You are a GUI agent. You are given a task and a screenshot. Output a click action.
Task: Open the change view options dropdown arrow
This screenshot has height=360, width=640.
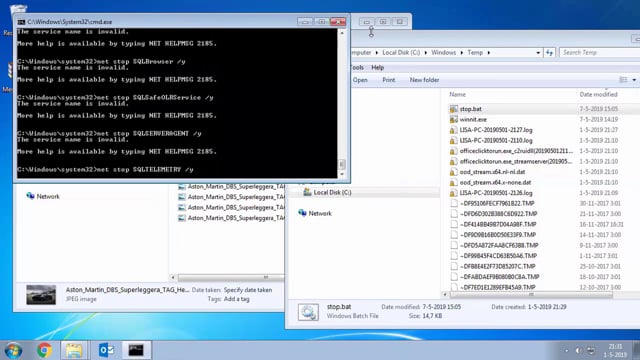(634, 80)
